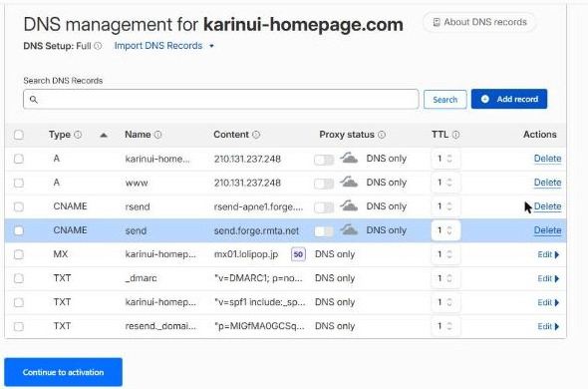The width and height of the screenshot is (588, 389).
Task: Open TTL selector for resend._domai TXT record
Action: [445, 327]
